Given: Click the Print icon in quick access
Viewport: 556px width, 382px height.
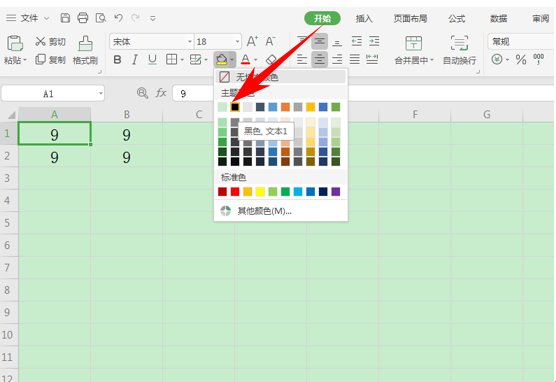Looking at the screenshot, I should [x=83, y=18].
